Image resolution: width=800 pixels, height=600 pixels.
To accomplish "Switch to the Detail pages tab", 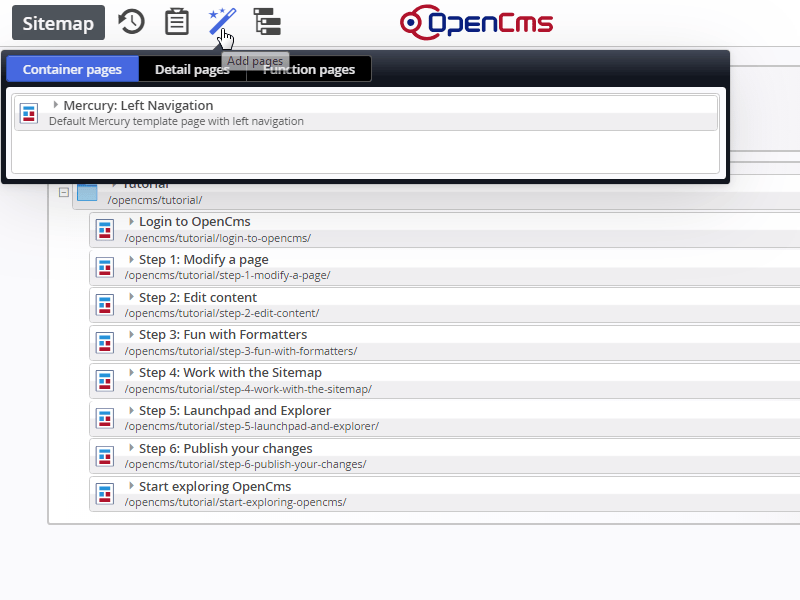I will [x=192, y=69].
